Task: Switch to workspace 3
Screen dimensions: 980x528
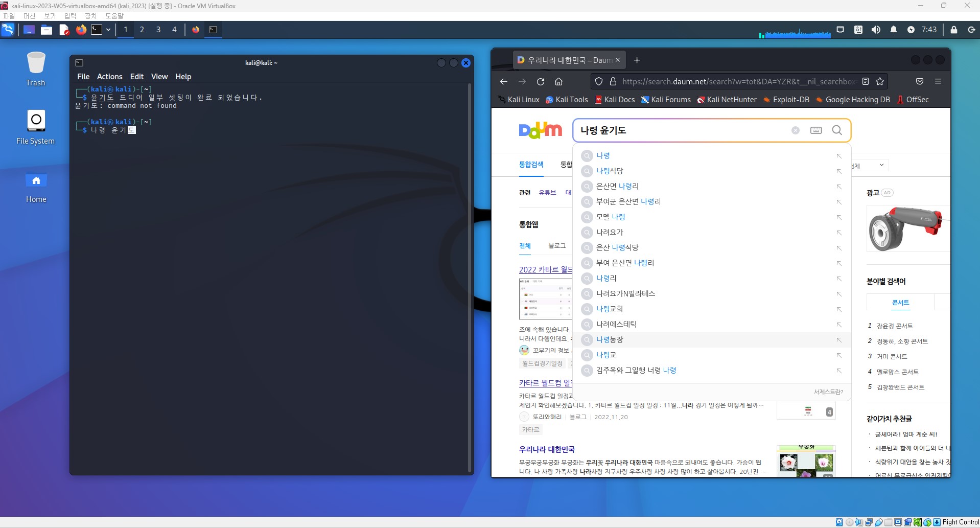Action: pyautogui.click(x=158, y=30)
